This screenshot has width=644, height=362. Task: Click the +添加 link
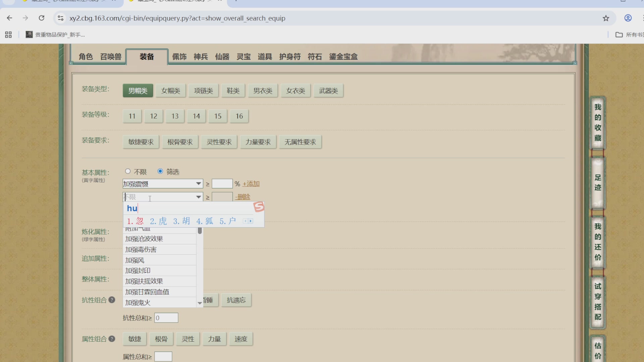[251, 184]
